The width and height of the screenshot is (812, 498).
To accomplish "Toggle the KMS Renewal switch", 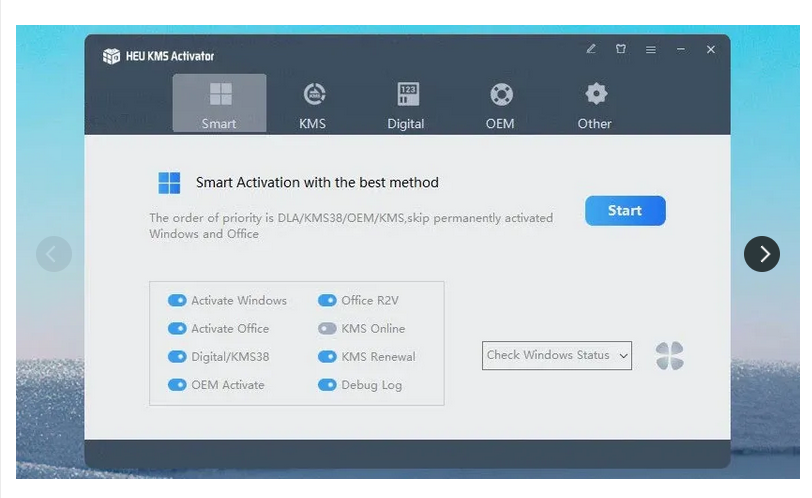I will pos(327,357).
